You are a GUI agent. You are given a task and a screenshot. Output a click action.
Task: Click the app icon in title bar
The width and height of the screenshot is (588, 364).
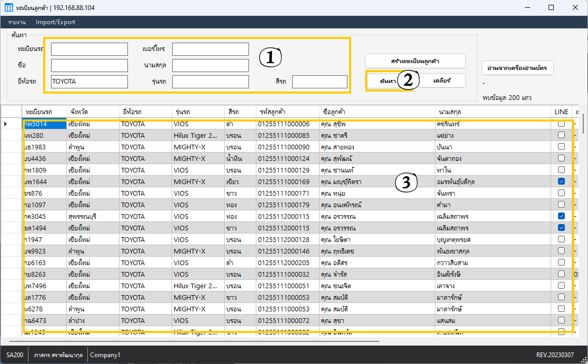point(9,7)
